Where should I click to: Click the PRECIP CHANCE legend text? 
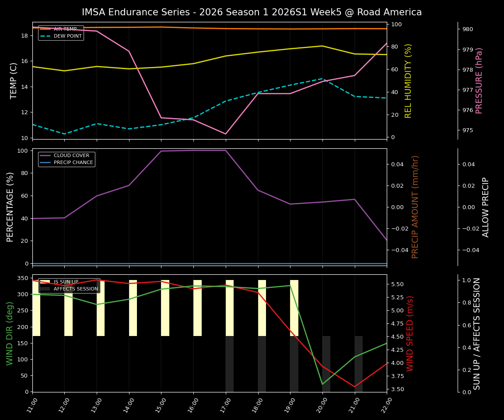pos(74,162)
